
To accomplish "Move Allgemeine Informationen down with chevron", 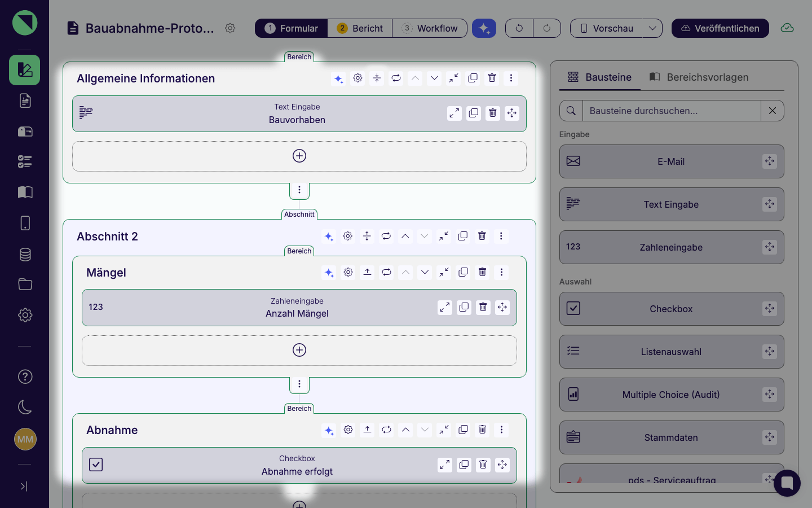I will 434,78.
